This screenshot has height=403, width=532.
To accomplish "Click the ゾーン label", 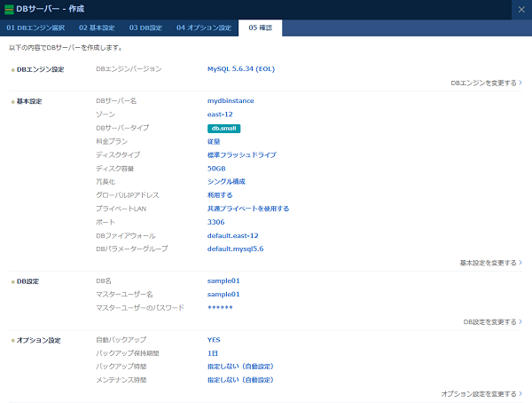I will click(x=106, y=115).
